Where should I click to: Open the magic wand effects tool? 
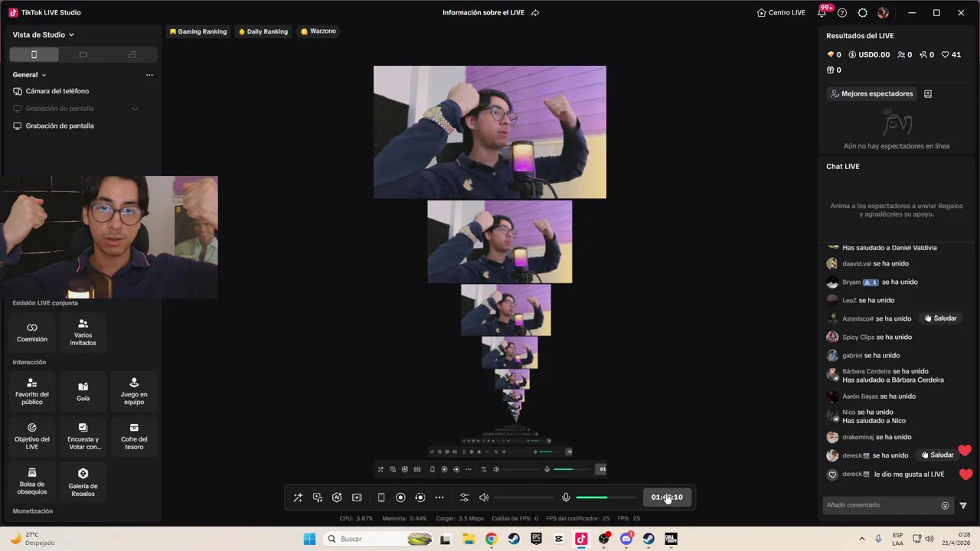coord(298,497)
